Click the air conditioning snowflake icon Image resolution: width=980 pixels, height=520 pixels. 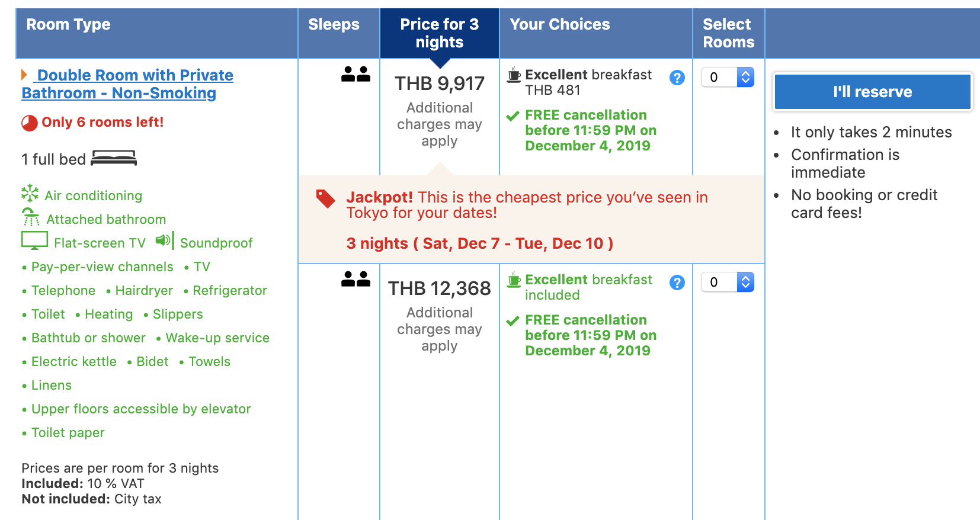(x=30, y=193)
